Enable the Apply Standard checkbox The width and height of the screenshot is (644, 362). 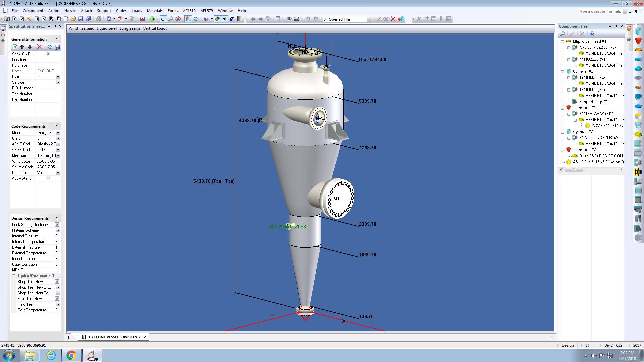tap(48, 178)
